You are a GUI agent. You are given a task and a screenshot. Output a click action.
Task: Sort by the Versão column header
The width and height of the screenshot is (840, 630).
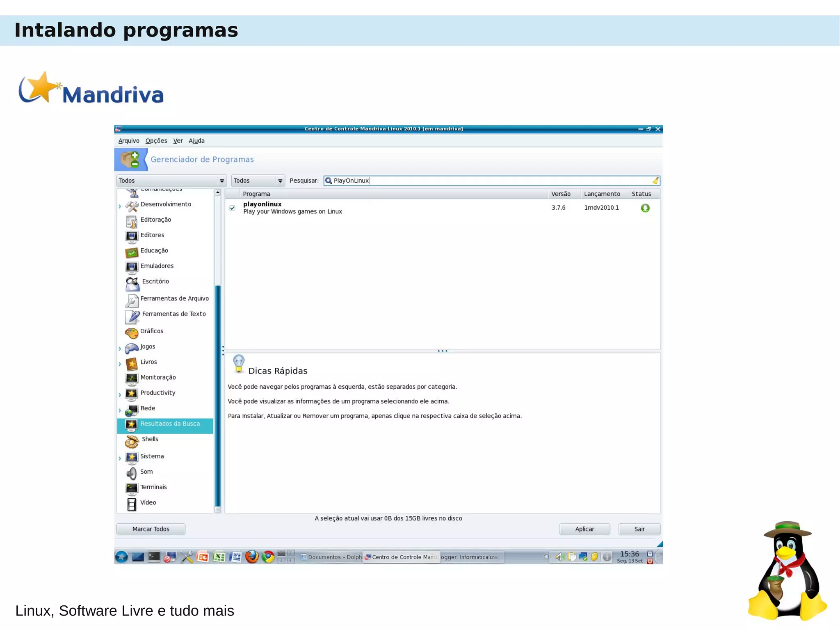[x=564, y=194]
